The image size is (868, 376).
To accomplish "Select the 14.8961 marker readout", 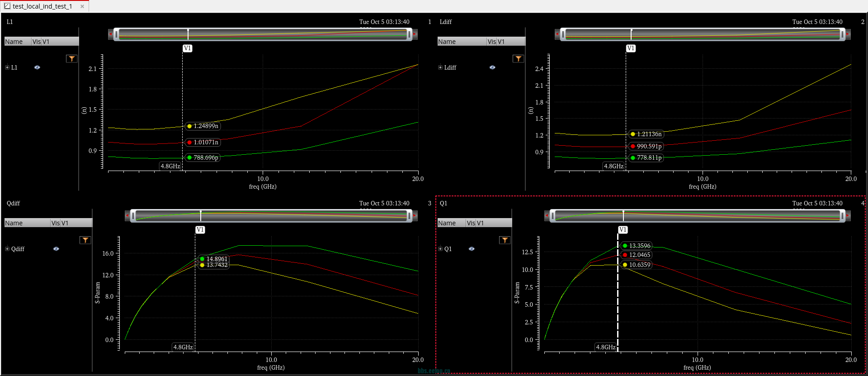I will coord(213,259).
